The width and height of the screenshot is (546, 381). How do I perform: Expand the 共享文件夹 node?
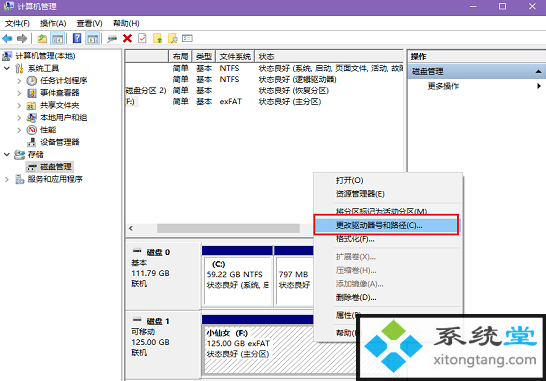pyautogui.click(x=19, y=106)
